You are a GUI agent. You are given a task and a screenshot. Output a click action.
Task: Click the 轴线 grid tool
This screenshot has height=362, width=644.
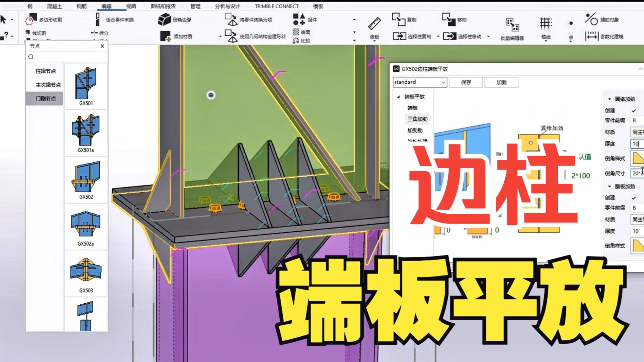click(546, 29)
